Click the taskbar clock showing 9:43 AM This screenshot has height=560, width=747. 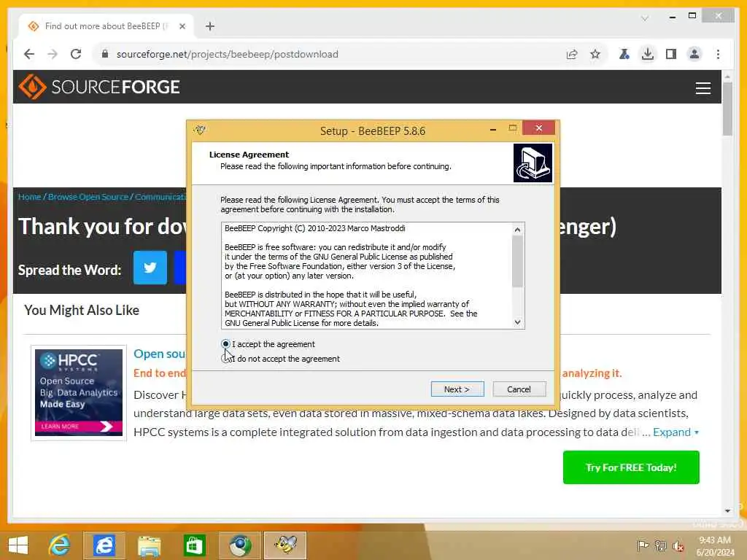[715, 545]
